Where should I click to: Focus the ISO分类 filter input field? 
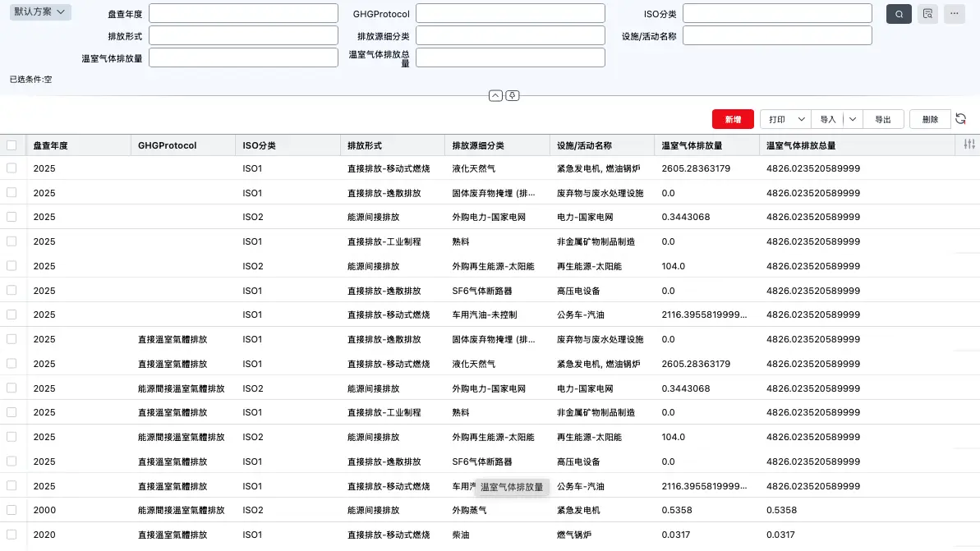tap(777, 13)
